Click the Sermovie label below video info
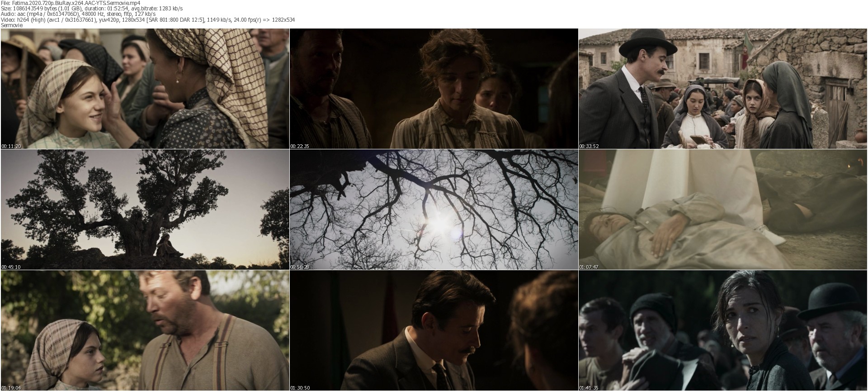The height and width of the screenshot is (391, 868). [12, 25]
